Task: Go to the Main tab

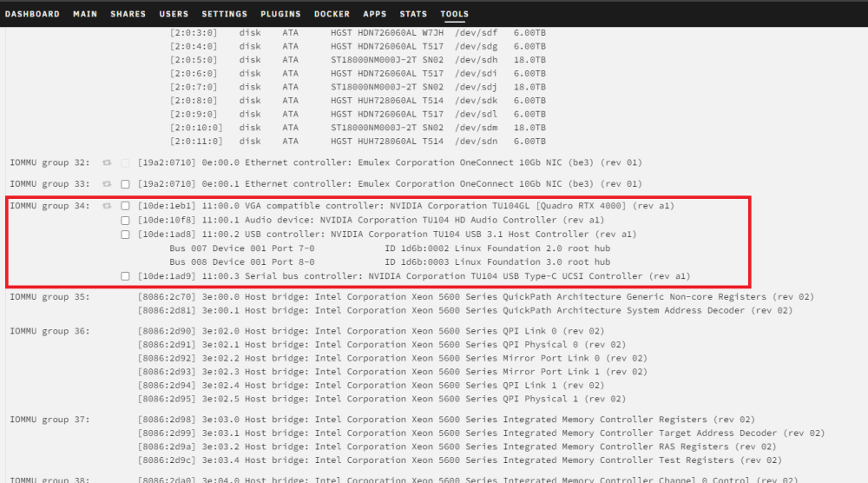Action: (85, 14)
